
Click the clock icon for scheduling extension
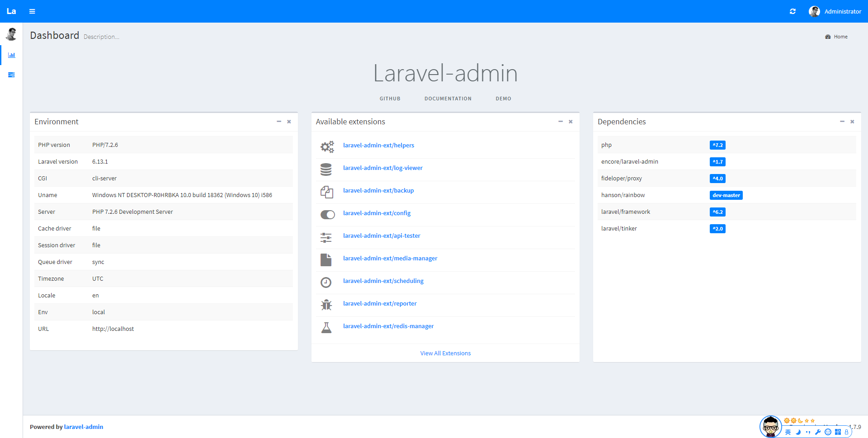point(326,282)
